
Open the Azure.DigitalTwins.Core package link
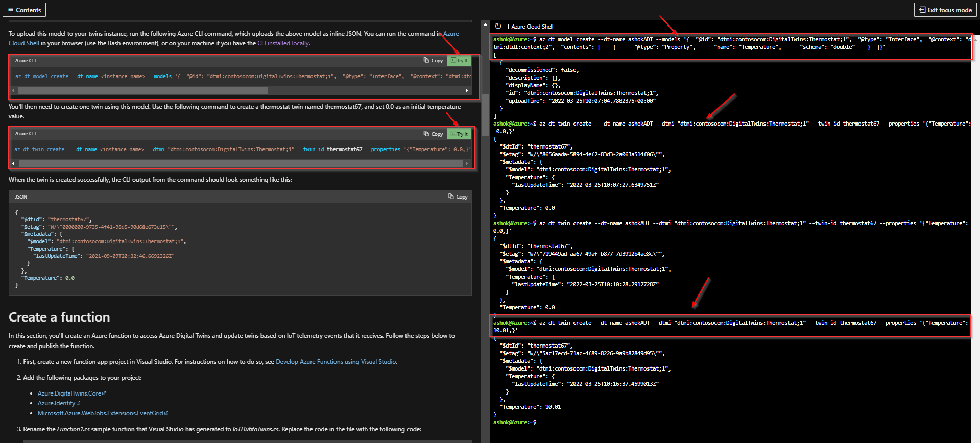click(x=71, y=393)
